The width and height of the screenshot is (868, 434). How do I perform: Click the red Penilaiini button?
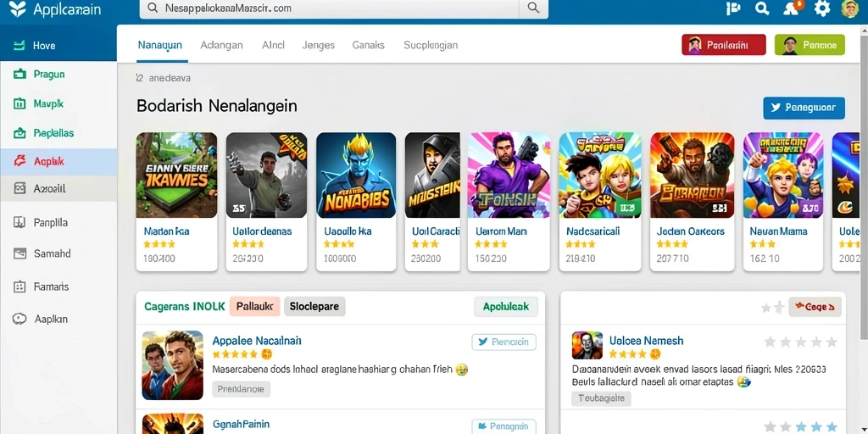[724, 45]
